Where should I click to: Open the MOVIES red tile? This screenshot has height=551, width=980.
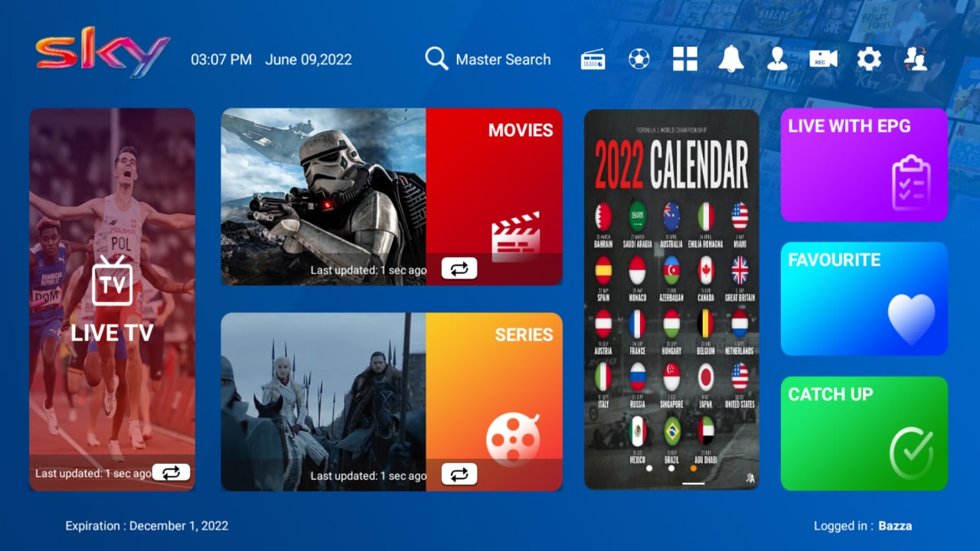tap(494, 197)
